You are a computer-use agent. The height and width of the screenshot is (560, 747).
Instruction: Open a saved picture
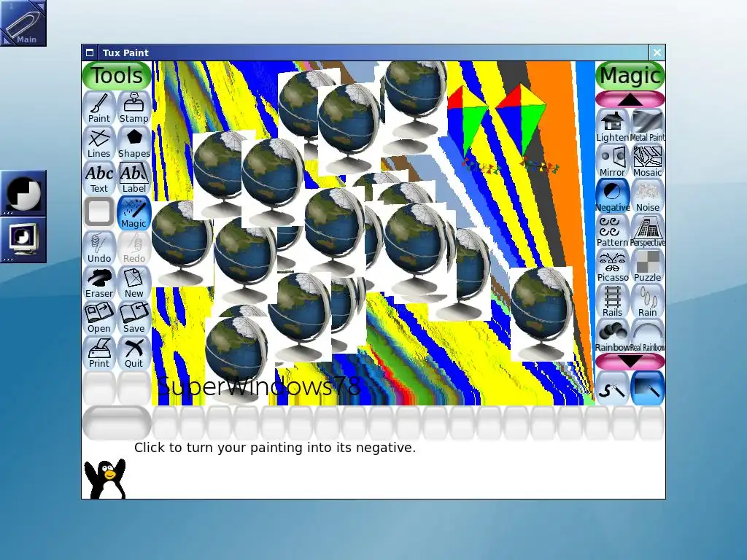[x=99, y=318]
